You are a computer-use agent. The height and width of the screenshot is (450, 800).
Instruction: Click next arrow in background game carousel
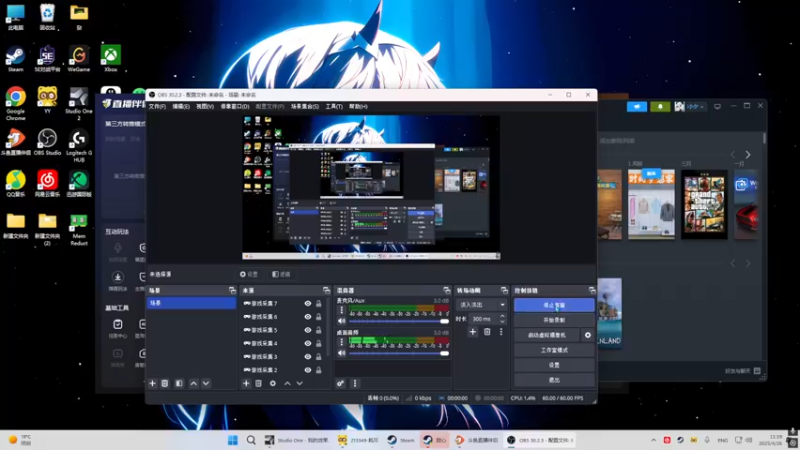(747, 155)
